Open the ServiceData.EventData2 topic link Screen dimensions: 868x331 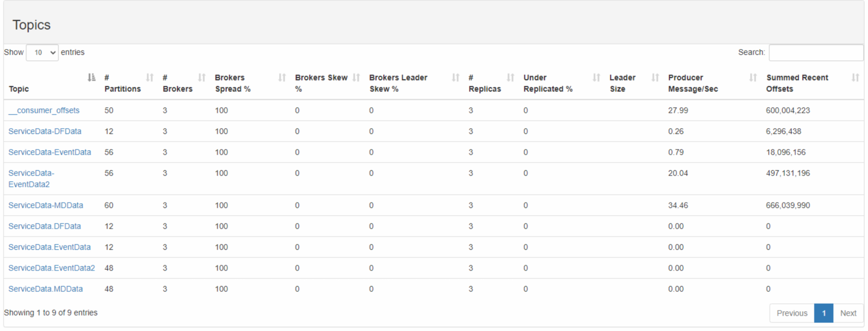pyautogui.click(x=51, y=268)
